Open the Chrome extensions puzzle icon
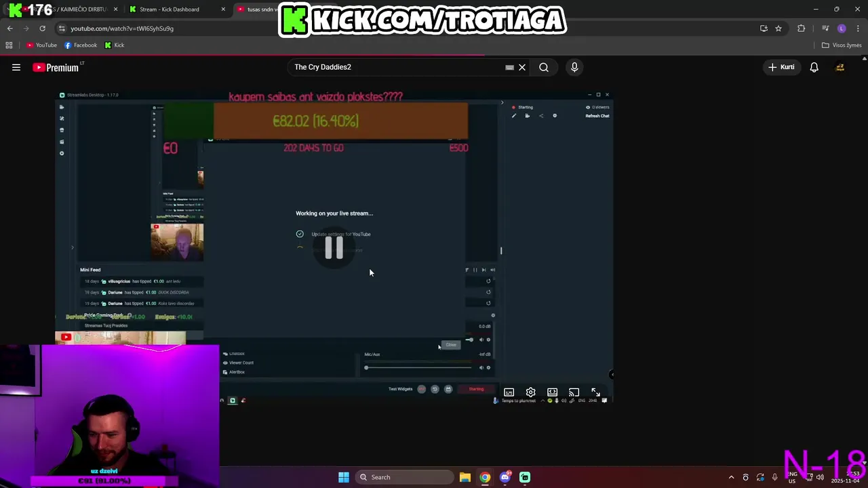 coord(802,28)
